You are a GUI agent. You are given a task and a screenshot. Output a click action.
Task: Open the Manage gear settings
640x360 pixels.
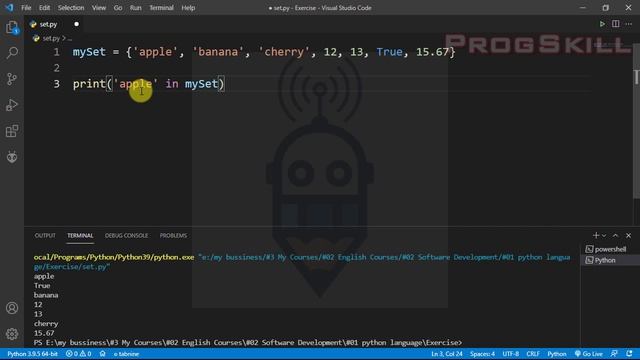coord(12,334)
